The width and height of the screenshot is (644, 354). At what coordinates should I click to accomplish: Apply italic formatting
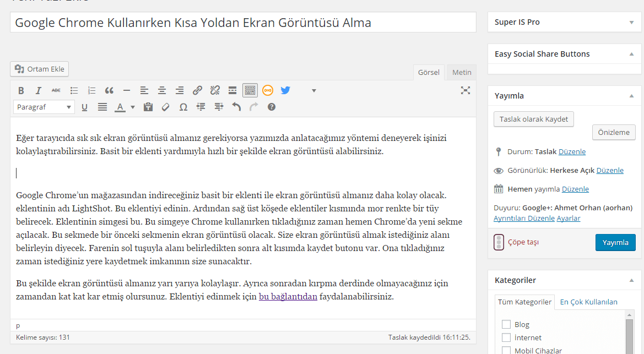(x=38, y=90)
